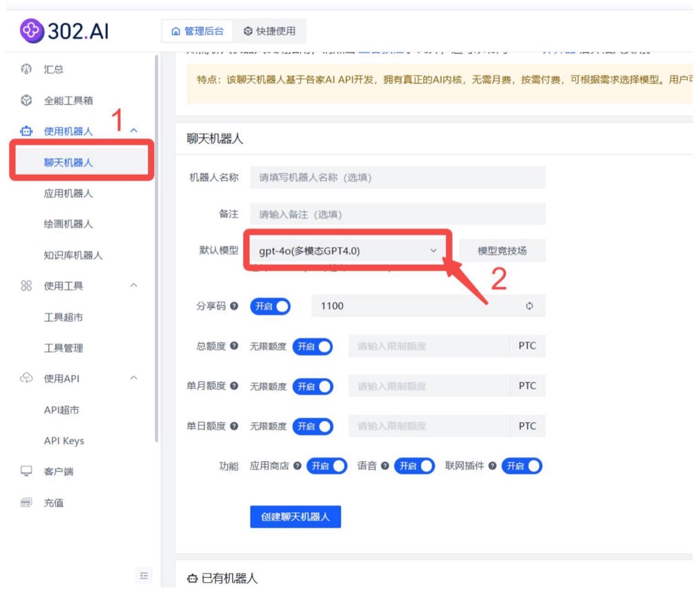Click the 全能工具箱 cube icon
Screen dimensions: 700x590
point(26,100)
